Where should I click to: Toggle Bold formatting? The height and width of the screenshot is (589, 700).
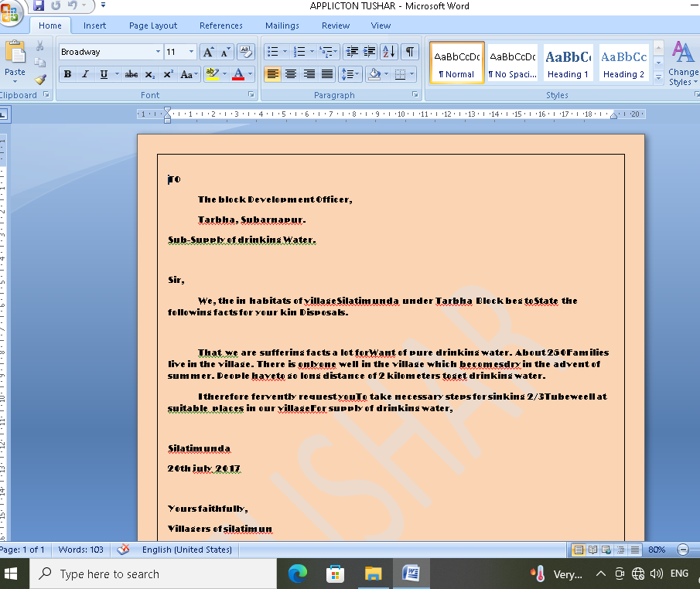(x=67, y=74)
